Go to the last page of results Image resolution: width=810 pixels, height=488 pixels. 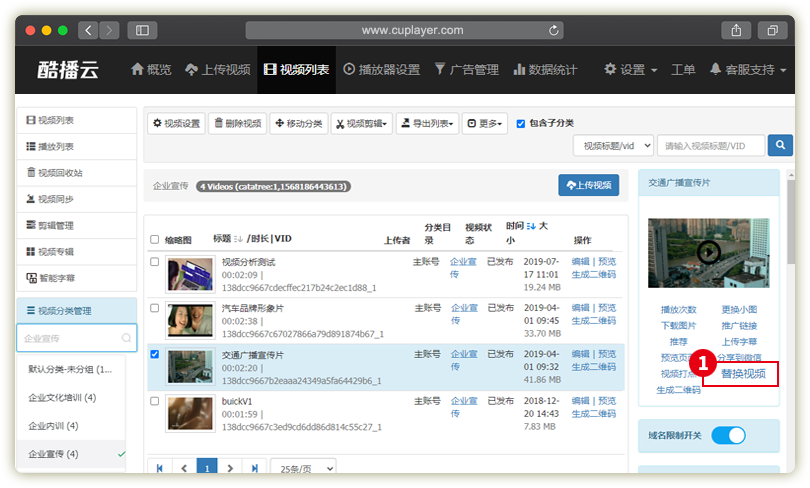255,467
